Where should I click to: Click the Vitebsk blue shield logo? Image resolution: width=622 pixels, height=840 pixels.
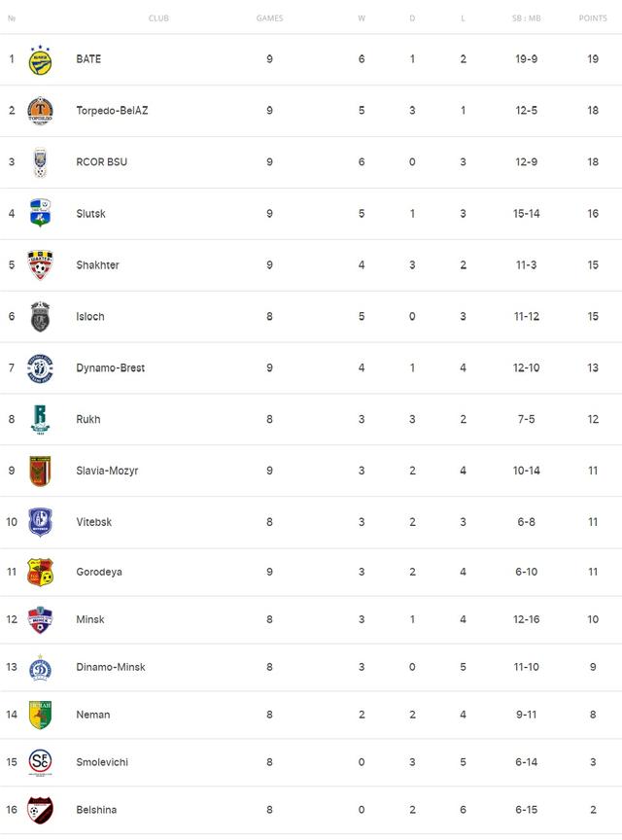pos(40,522)
